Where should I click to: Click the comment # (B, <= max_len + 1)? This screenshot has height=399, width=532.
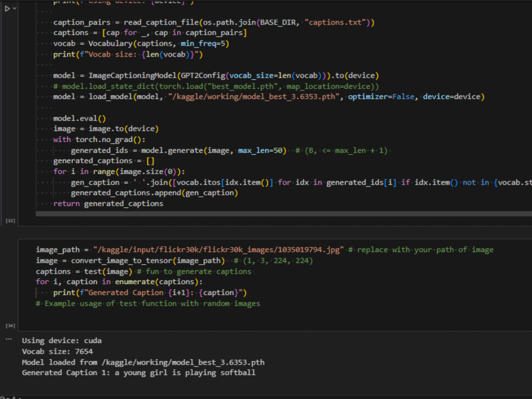[x=342, y=151]
